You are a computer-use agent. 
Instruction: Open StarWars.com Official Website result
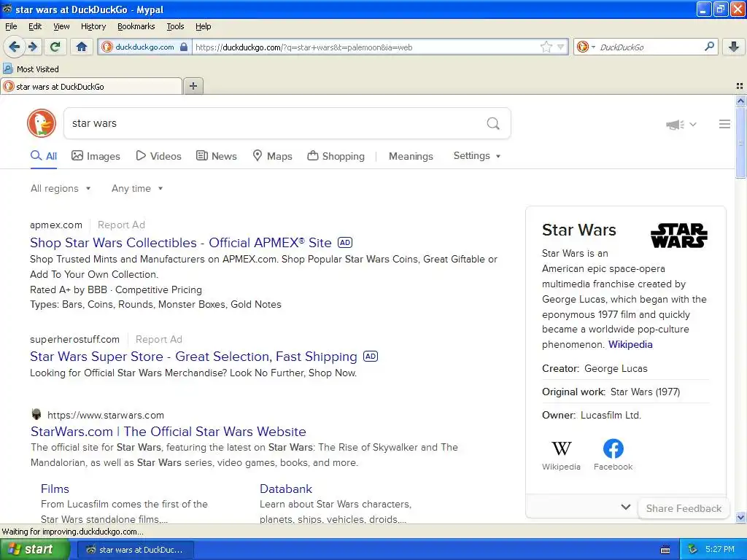(x=169, y=432)
